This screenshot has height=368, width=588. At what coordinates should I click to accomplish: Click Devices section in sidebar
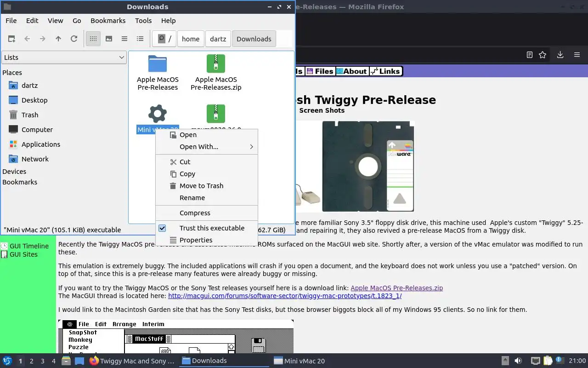click(x=14, y=172)
